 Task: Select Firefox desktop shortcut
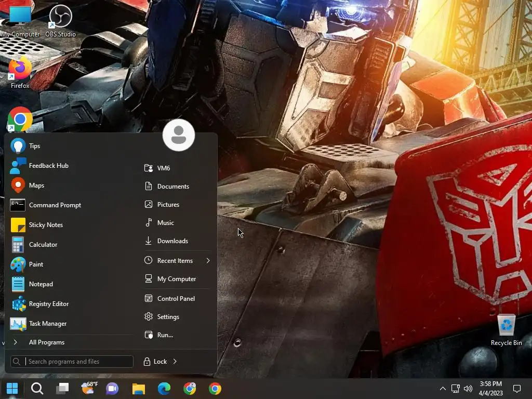[x=20, y=73]
